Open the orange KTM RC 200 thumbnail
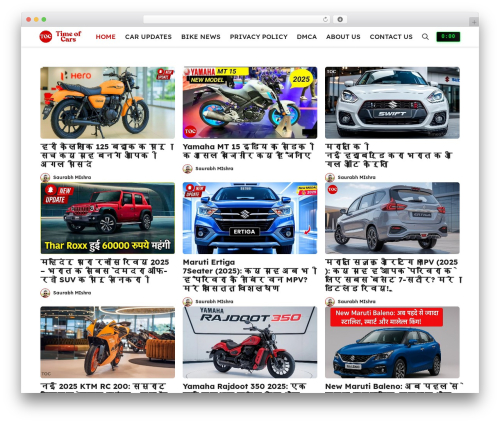The height and width of the screenshot is (423, 500). pyautogui.click(x=107, y=342)
